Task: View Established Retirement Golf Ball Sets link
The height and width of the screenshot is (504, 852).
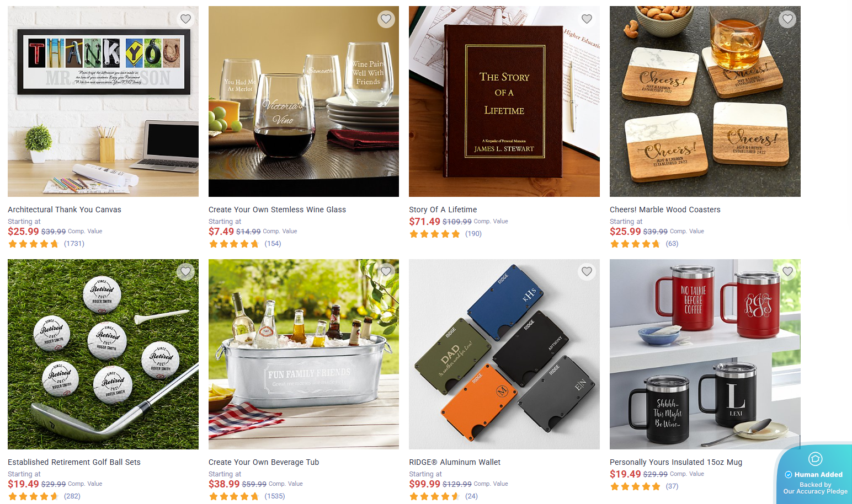Action: click(74, 462)
